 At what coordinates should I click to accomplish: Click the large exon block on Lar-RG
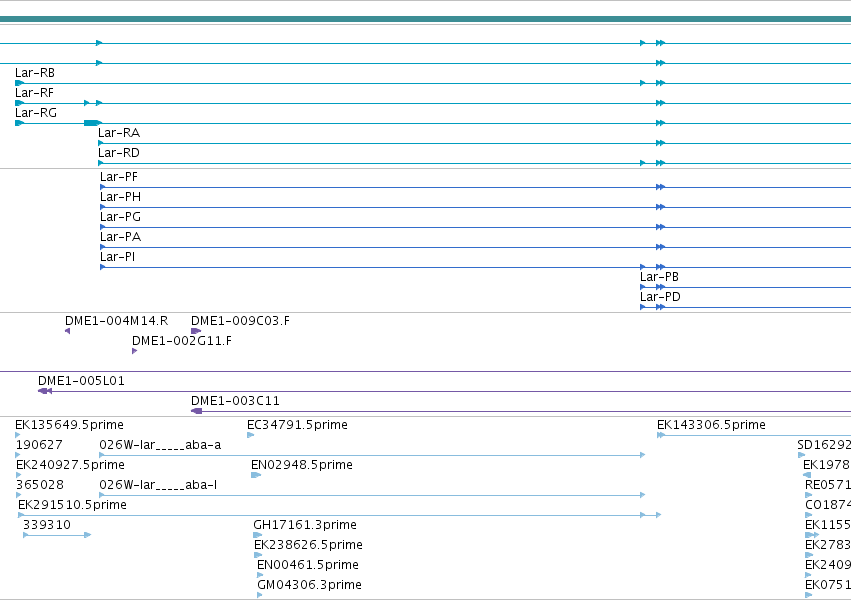point(92,123)
